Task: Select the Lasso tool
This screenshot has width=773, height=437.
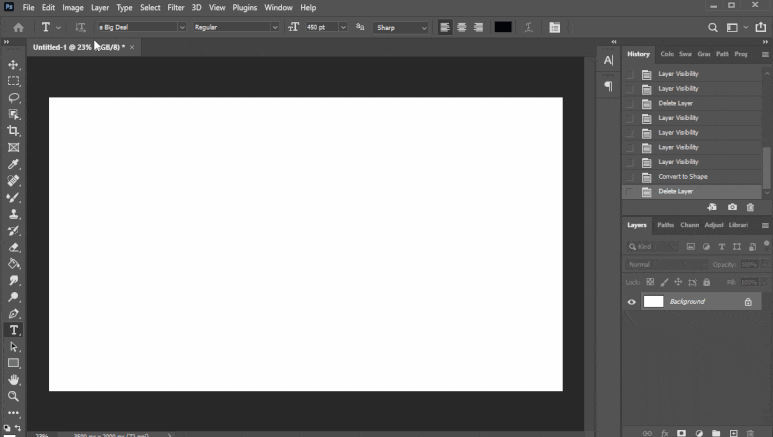Action: [x=13, y=98]
